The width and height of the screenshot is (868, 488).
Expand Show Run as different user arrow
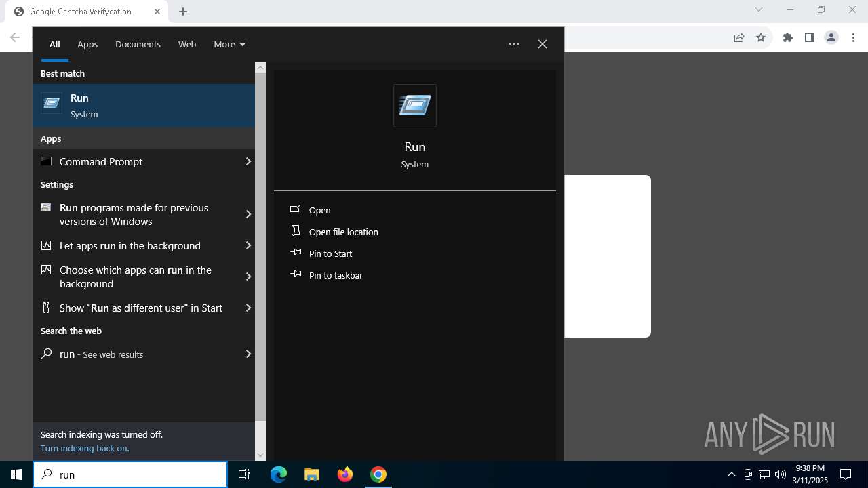point(248,308)
